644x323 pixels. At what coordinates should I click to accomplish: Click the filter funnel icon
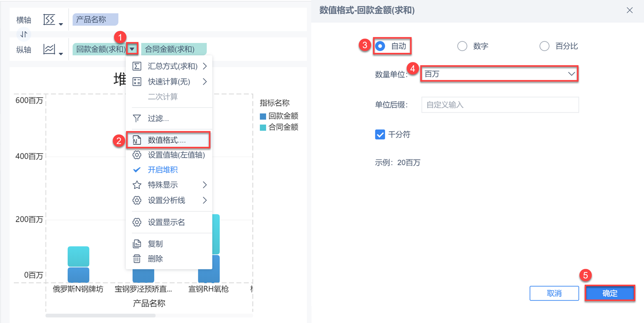pyautogui.click(x=137, y=118)
